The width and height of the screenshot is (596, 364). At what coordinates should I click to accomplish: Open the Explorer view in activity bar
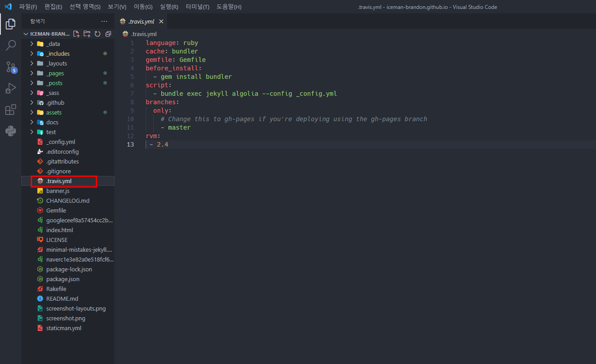tap(11, 24)
